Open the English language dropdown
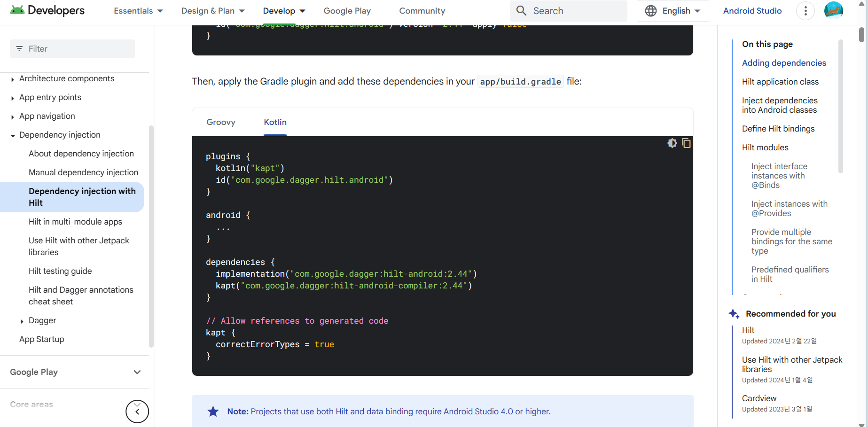The height and width of the screenshot is (427, 868). (673, 11)
